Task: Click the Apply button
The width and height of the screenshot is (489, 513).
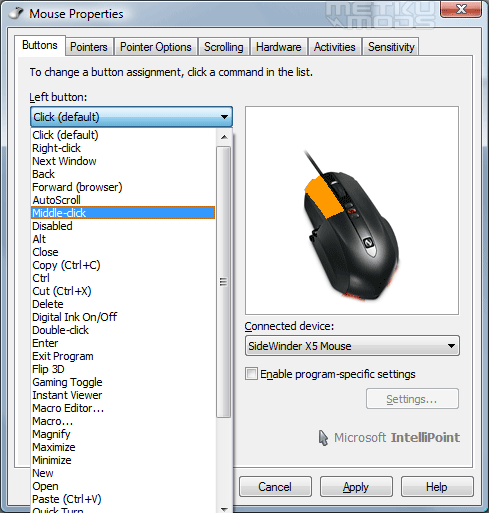Action: tap(356, 487)
